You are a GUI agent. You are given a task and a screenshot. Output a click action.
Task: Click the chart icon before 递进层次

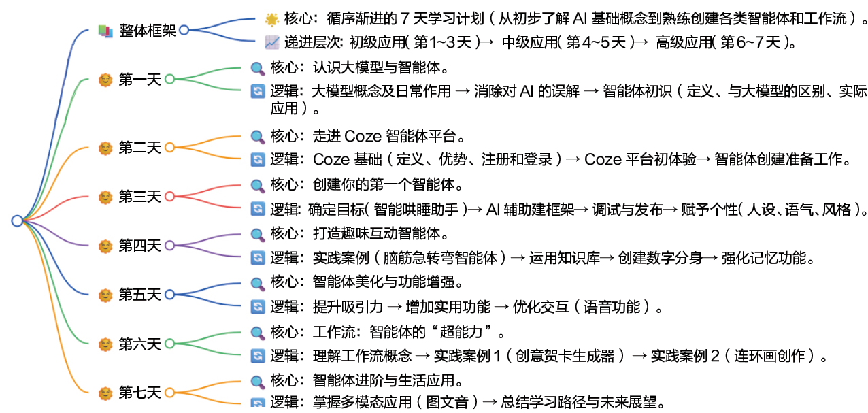[x=271, y=43]
